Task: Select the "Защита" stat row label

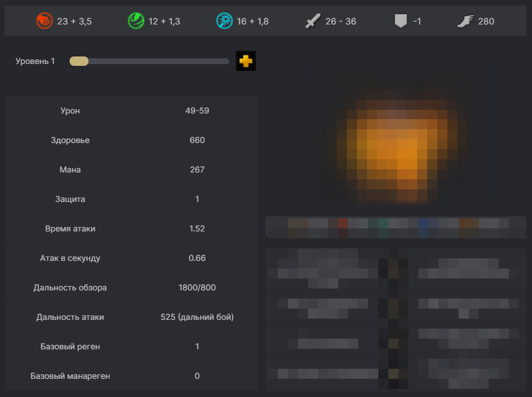Action: click(x=70, y=199)
